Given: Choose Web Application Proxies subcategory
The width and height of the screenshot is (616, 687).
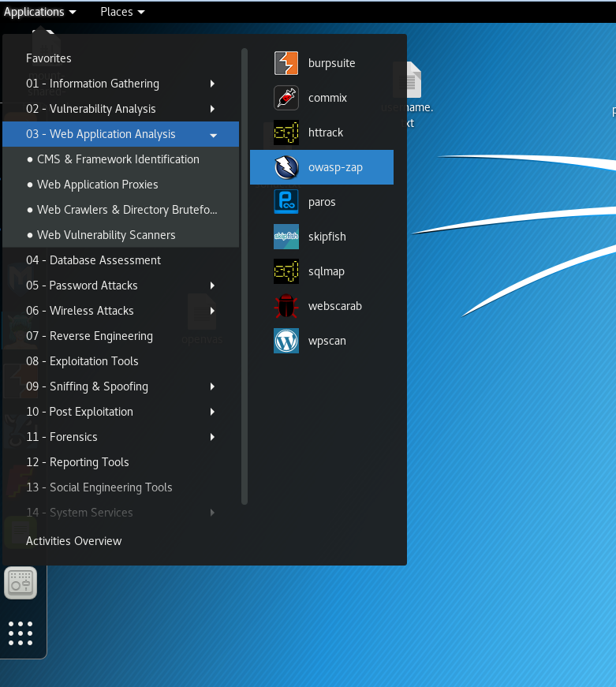Looking at the screenshot, I should click(121, 185).
